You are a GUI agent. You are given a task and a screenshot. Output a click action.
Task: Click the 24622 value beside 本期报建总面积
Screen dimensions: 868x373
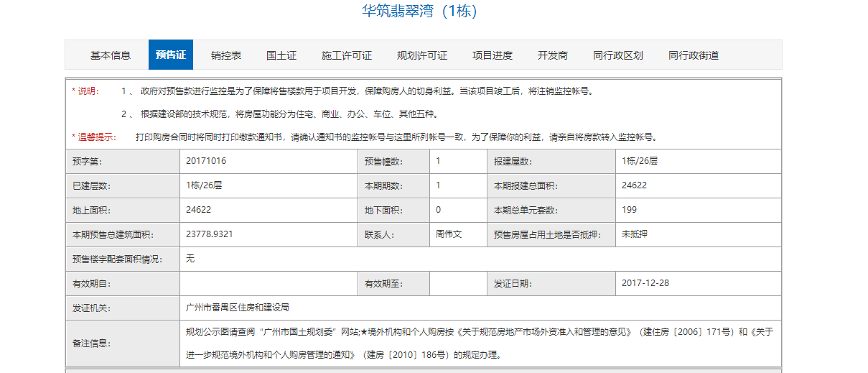click(x=635, y=185)
